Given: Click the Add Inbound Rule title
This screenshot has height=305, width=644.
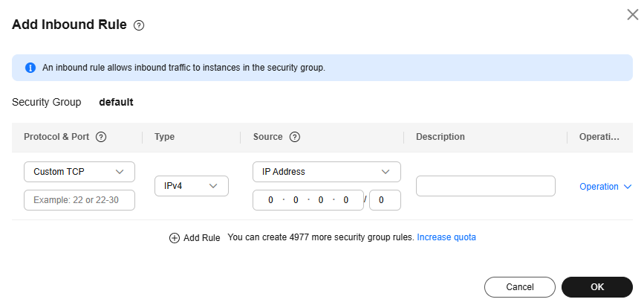Looking at the screenshot, I should tap(69, 25).
